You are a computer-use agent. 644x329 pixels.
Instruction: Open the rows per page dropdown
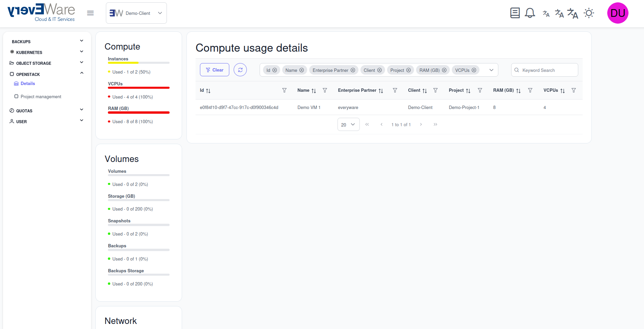[x=348, y=125]
